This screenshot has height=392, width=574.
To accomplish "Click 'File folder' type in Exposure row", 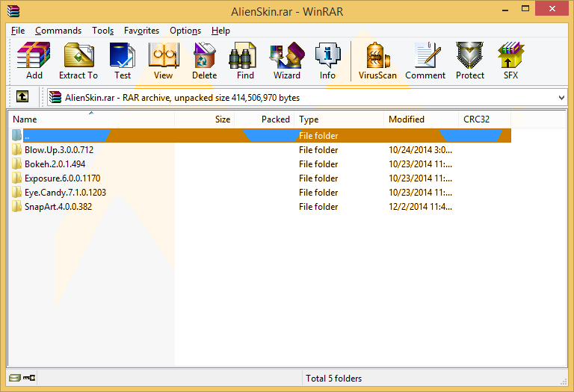I will (x=318, y=178).
